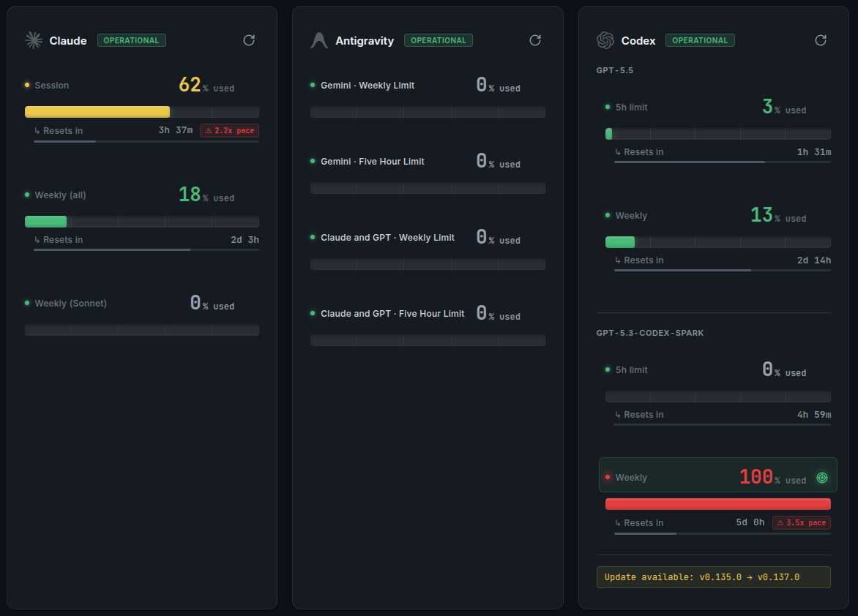Viewport: 858px width, 616px height.
Task: Click the 3h 37m Session reset time
Action: point(176,130)
